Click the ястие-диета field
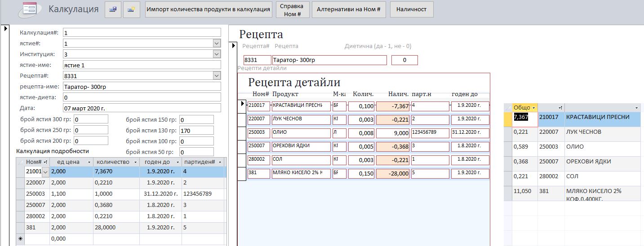 click(x=142, y=97)
